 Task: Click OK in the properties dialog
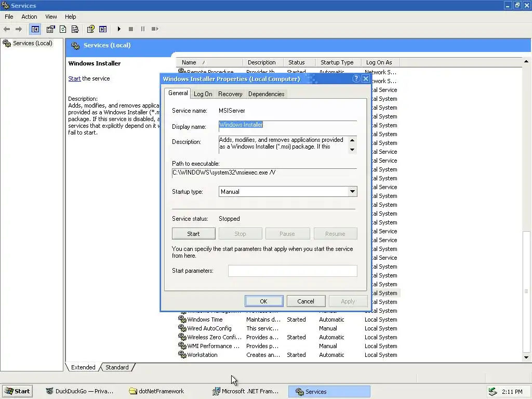point(263,301)
